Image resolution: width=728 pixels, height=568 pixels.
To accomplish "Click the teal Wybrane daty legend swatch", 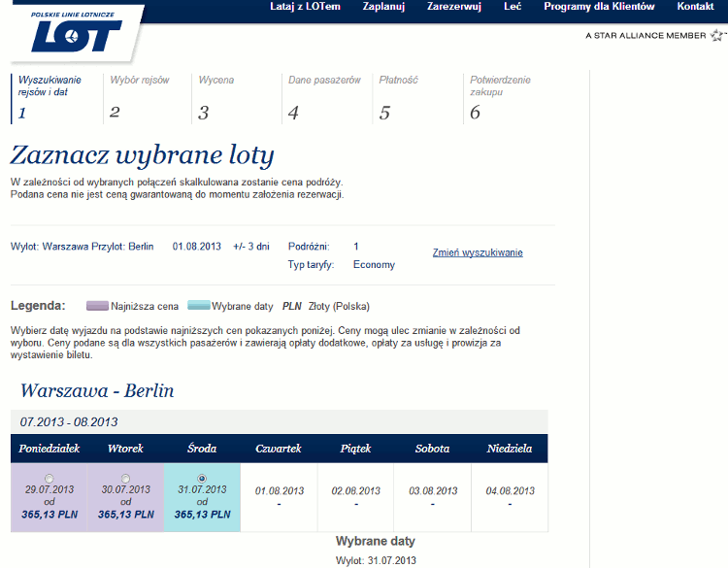I will [x=199, y=305].
